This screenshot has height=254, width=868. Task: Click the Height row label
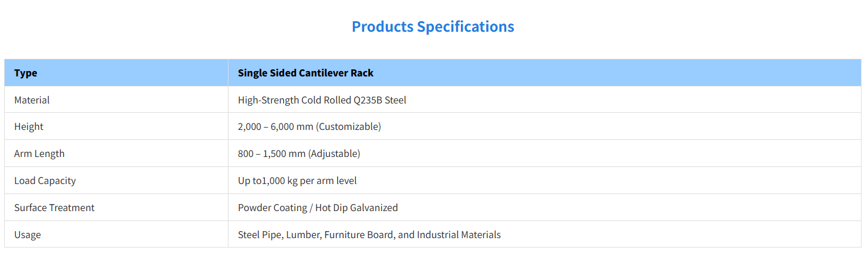[29, 126]
